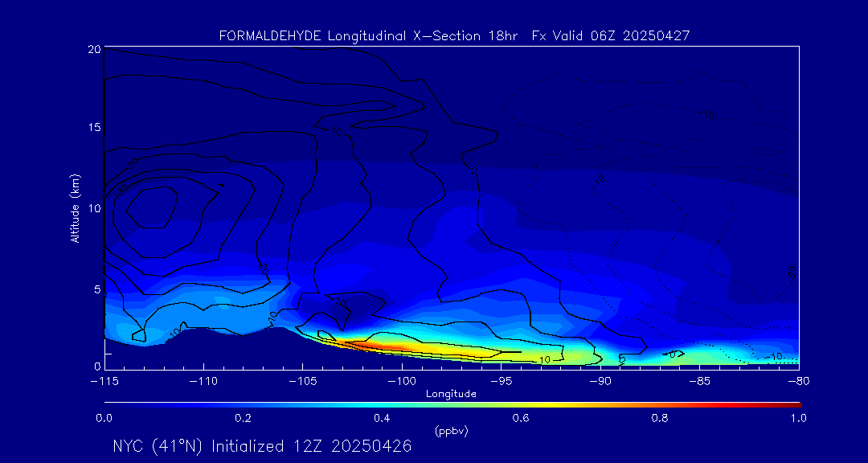This screenshot has width=868, height=463.
Task: Click the color scale label '0.6'
Action: click(522, 419)
